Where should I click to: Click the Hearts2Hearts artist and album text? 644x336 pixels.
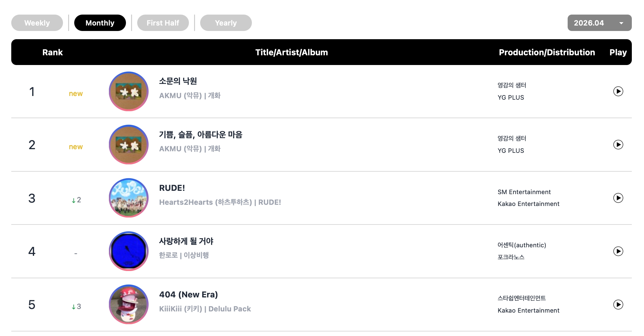220,202
